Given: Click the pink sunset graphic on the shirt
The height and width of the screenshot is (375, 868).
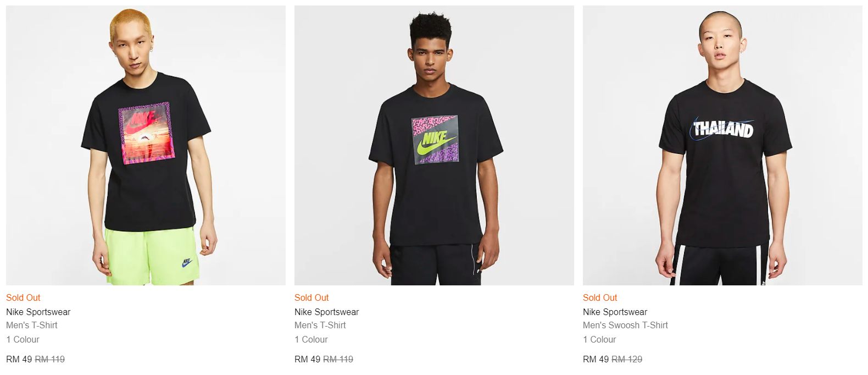Looking at the screenshot, I should coord(146,133).
